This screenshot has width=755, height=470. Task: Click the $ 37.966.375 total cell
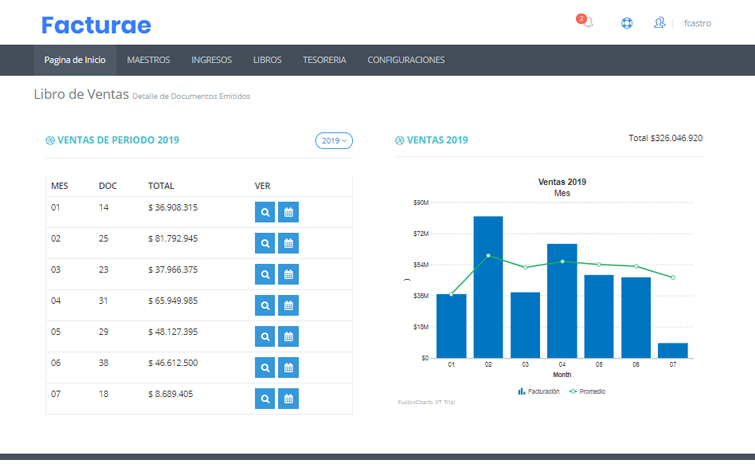[x=173, y=270]
